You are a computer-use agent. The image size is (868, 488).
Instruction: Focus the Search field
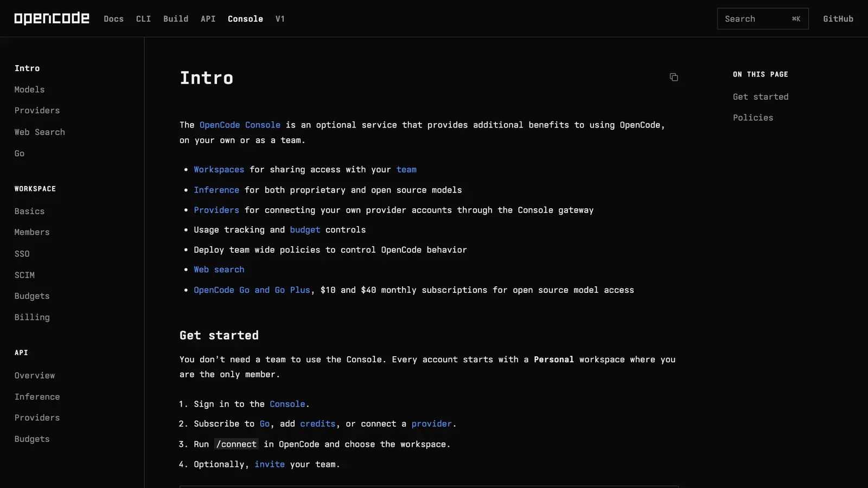pyautogui.click(x=763, y=19)
